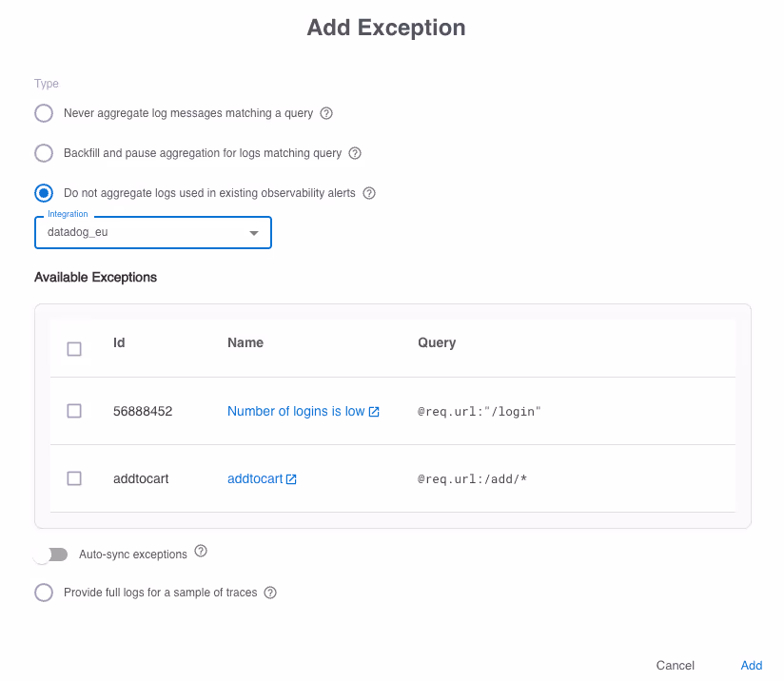Select Backfill and pause aggregation radio option
The width and height of the screenshot is (784, 681).
point(44,153)
